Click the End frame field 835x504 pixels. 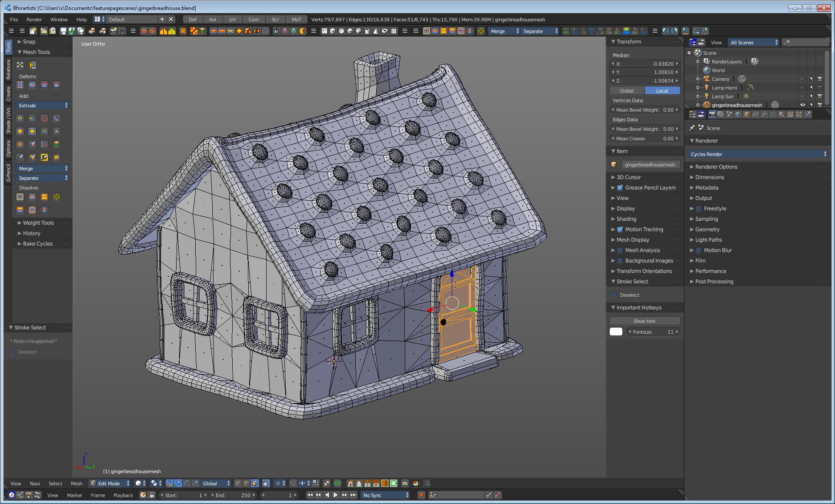234,495
